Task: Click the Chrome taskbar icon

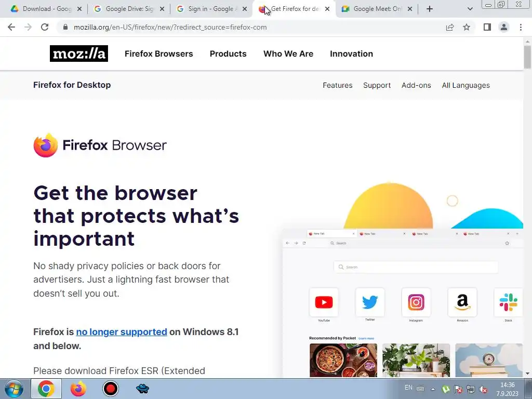Action: pos(46,389)
